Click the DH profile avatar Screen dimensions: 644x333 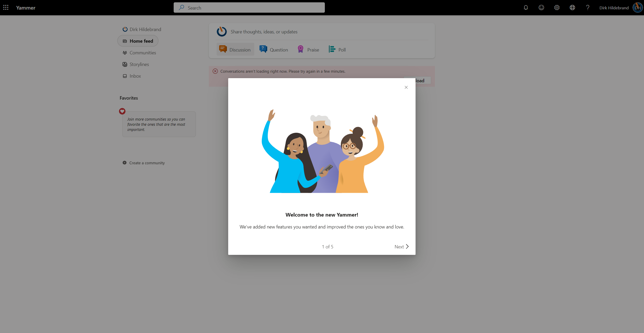tap(637, 8)
